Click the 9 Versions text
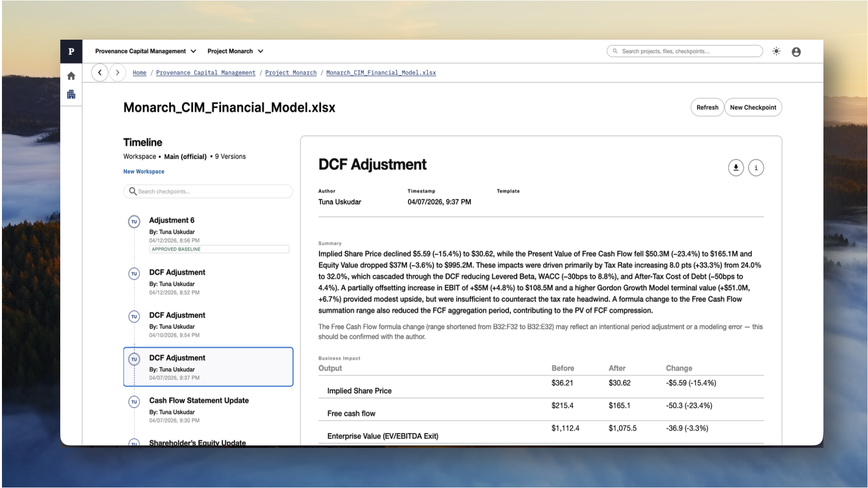Viewport: 868px width, 488px height. [230, 156]
